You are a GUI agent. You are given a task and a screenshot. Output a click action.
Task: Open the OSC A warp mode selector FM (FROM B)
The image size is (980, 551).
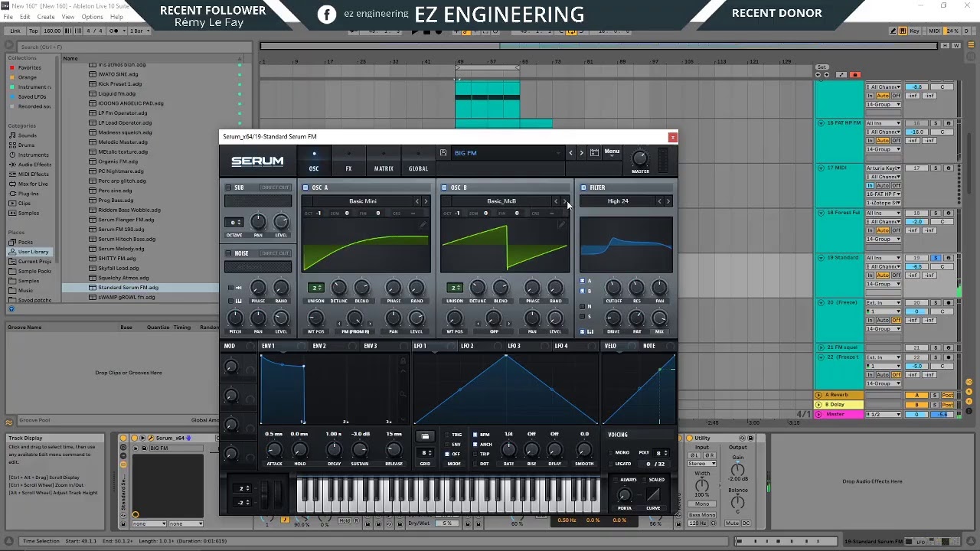pos(355,331)
